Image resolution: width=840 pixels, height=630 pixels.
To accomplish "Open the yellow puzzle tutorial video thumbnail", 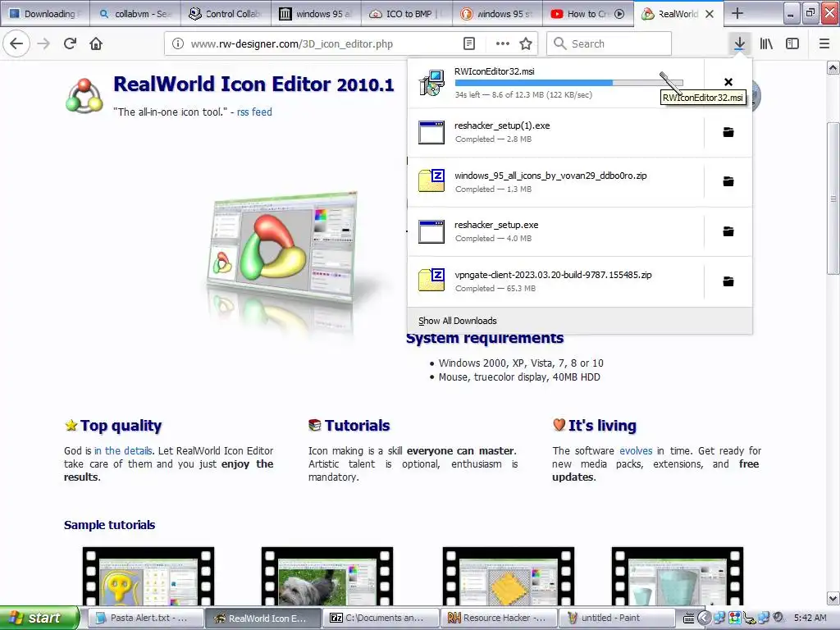I will pos(509,576).
